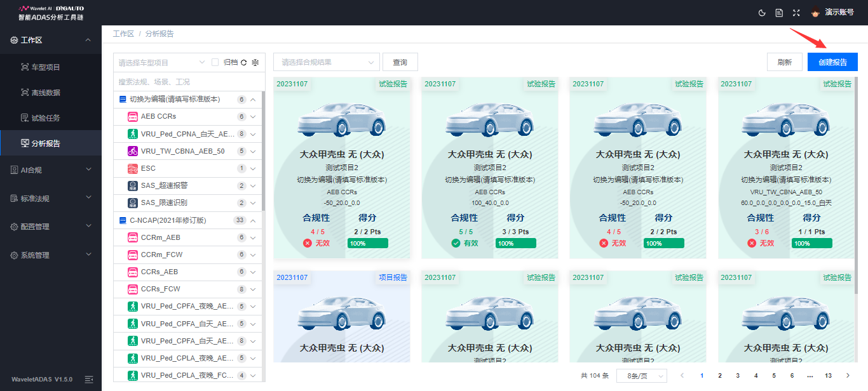Click the 刷新 button
The image size is (868, 391).
[x=785, y=62]
